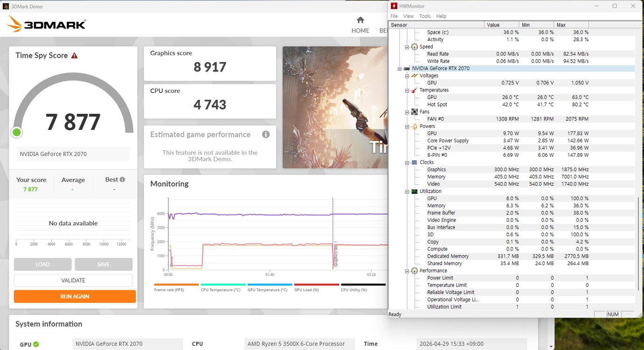Collapse the Fans node

pos(407,112)
